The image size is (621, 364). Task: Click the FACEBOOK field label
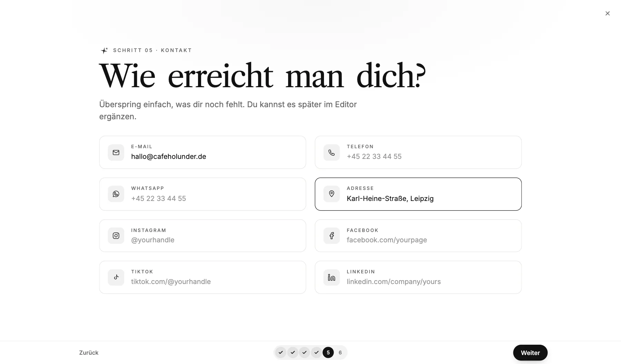(363, 230)
